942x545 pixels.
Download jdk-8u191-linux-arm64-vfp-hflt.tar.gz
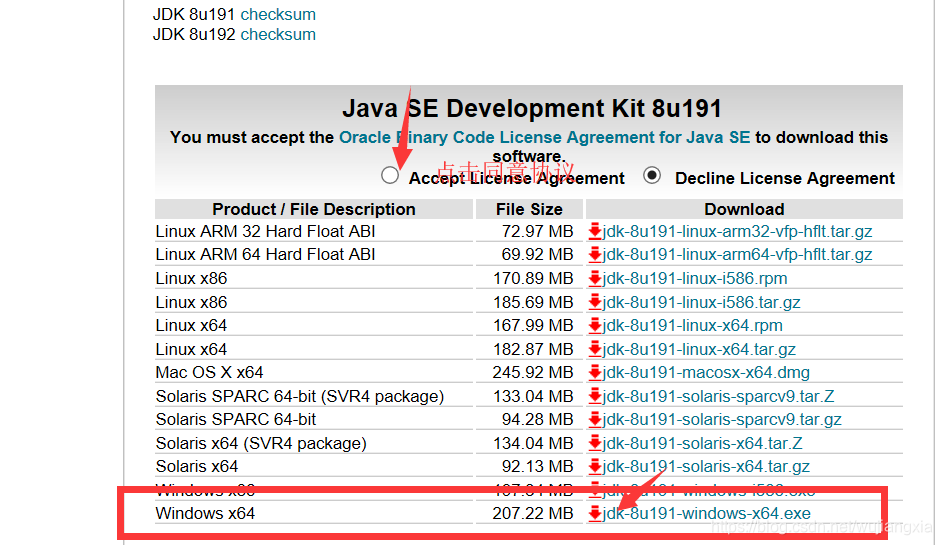pyautogui.click(x=737, y=255)
